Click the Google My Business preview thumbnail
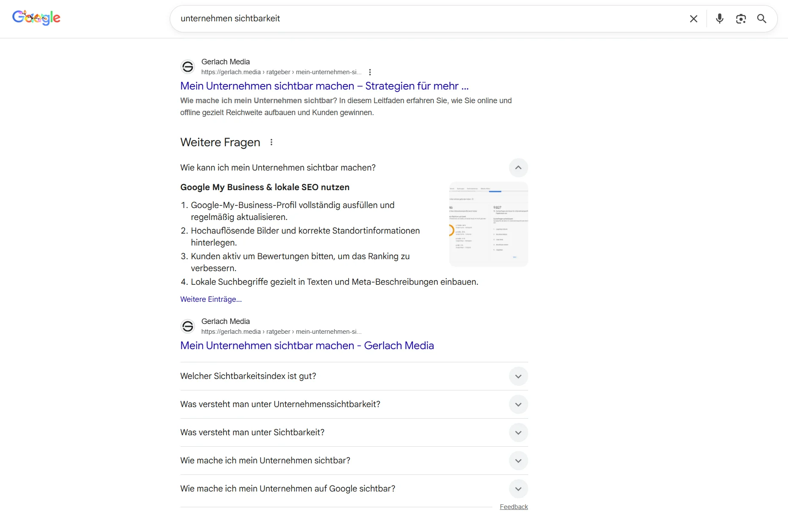Screen dimensions: 788x532 pos(489,224)
